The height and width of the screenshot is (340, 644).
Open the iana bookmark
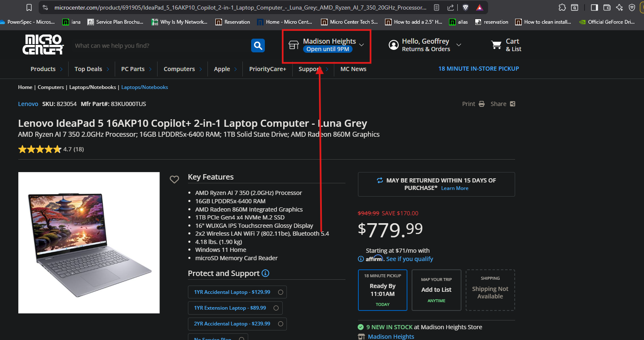[x=72, y=22]
